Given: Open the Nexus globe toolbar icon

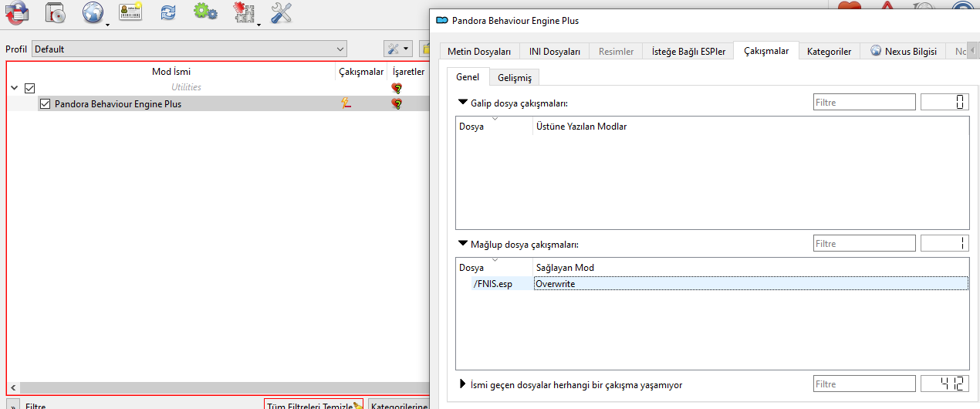Looking at the screenshot, I should [x=93, y=12].
